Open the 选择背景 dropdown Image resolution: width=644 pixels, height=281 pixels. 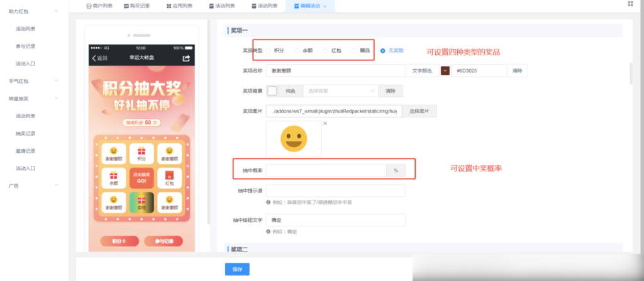pyautogui.click(x=340, y=91)
